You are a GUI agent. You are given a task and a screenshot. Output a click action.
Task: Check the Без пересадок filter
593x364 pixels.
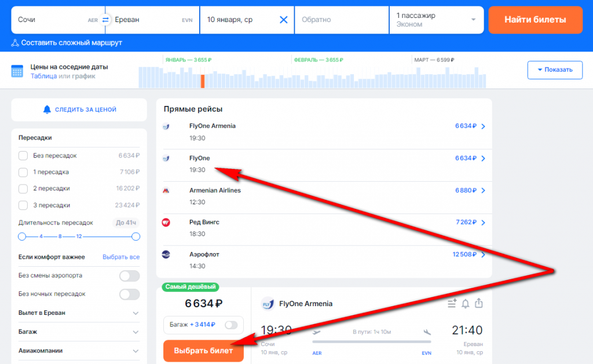click(23, 156)
